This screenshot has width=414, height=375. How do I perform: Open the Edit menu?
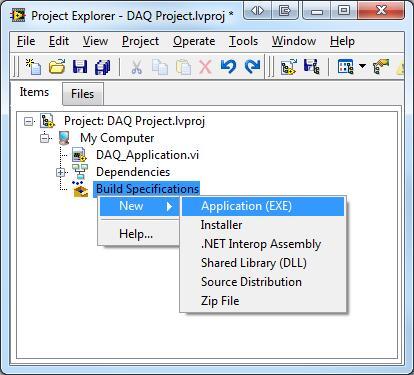coord(59,41)
